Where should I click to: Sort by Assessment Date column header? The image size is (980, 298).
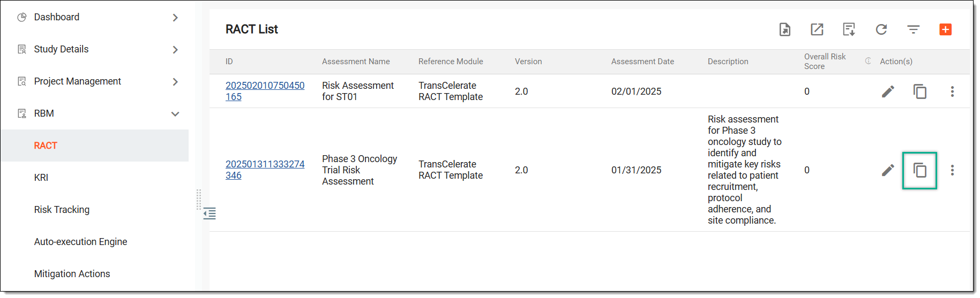click(x=642, y=62)
